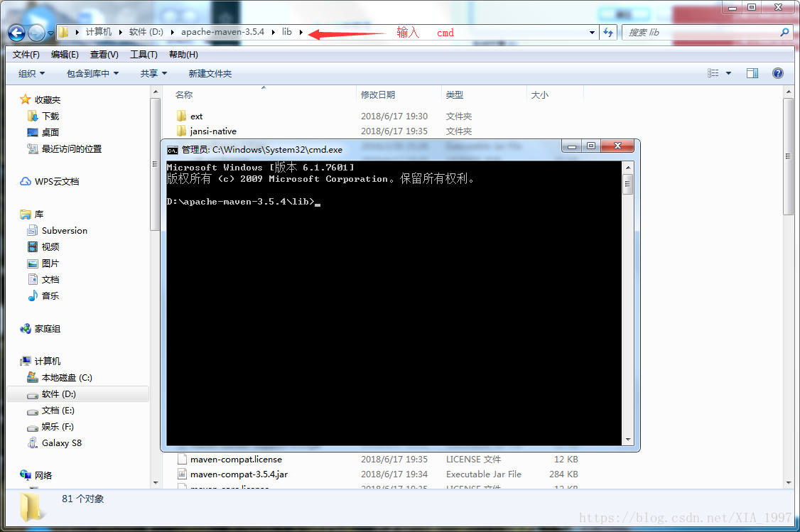Screen dimensions: 800x532
Task: Click the 新建文件夹 button
Action: [210, 73]
